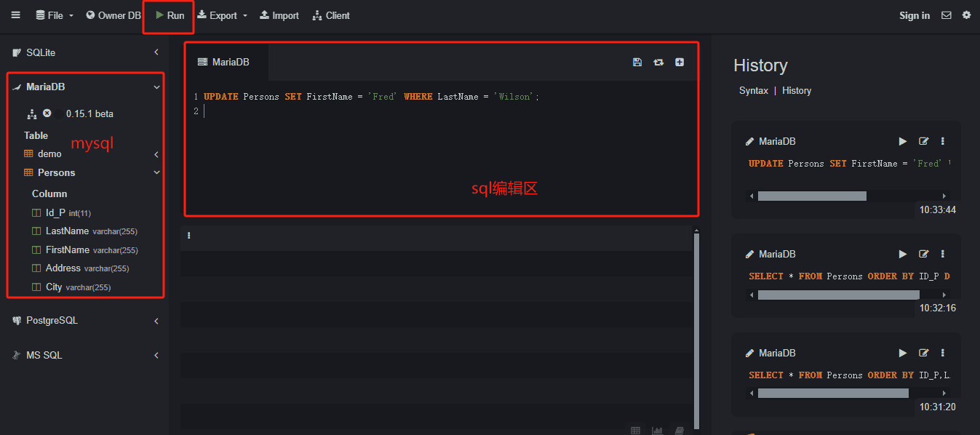Open the Owner DB page
Image resolution: width=980 pixels, height=435 pixels.
click(113, 15)
